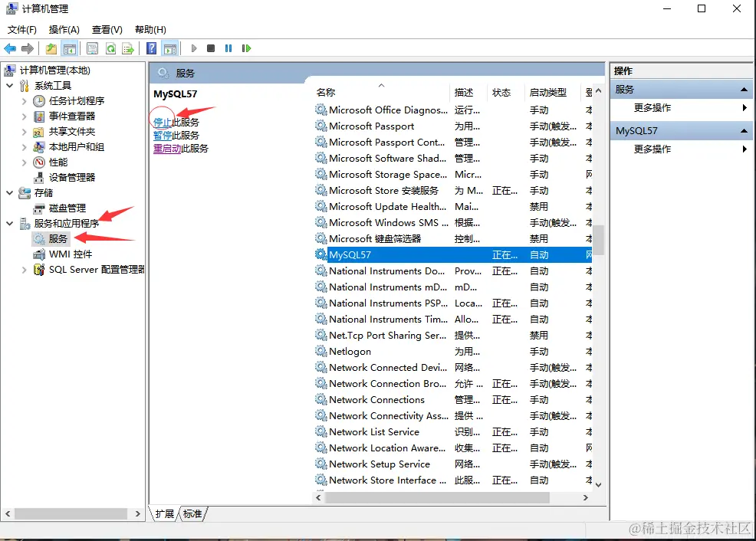Expand the 共享文件夹 node arrow
This screenshot has width=756, height=541.
pyautogui.click(x=24, y=132)
